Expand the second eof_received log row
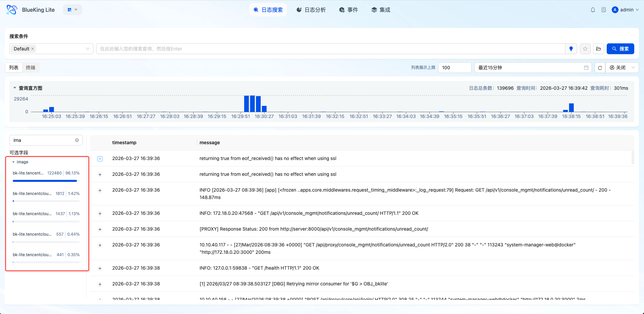This screenshot has height=314, width=644. [100, 174]
